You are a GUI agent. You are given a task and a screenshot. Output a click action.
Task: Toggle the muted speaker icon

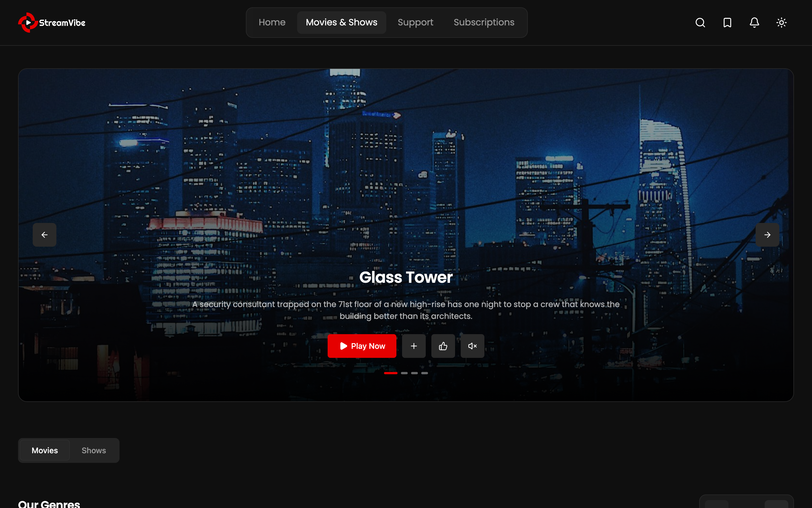[x=472, y=346]
